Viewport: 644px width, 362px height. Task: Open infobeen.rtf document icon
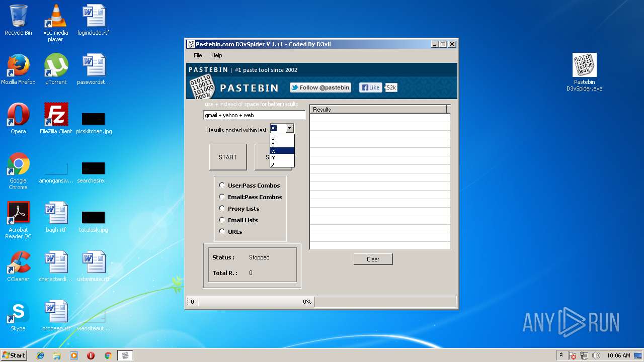pyautogui.click(x=55, y=316)
